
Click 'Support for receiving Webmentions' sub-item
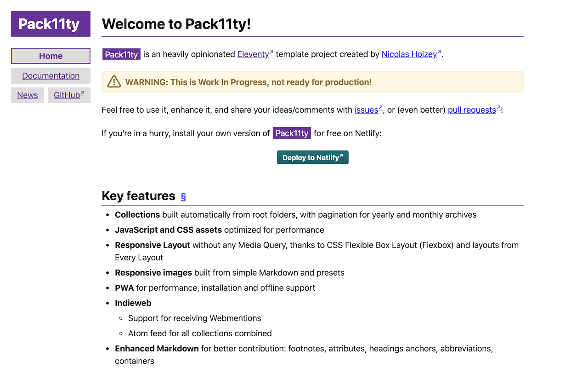tap(195, 318)
